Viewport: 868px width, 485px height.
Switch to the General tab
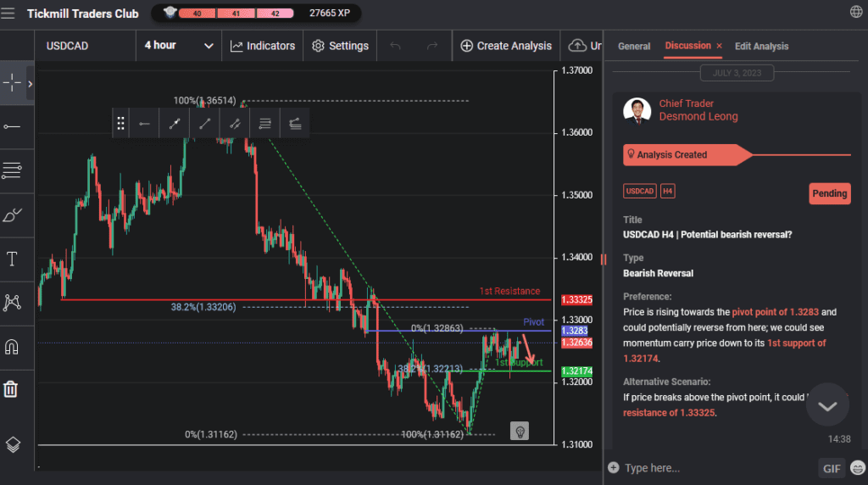pyautogui.click(x=634, y=46)
